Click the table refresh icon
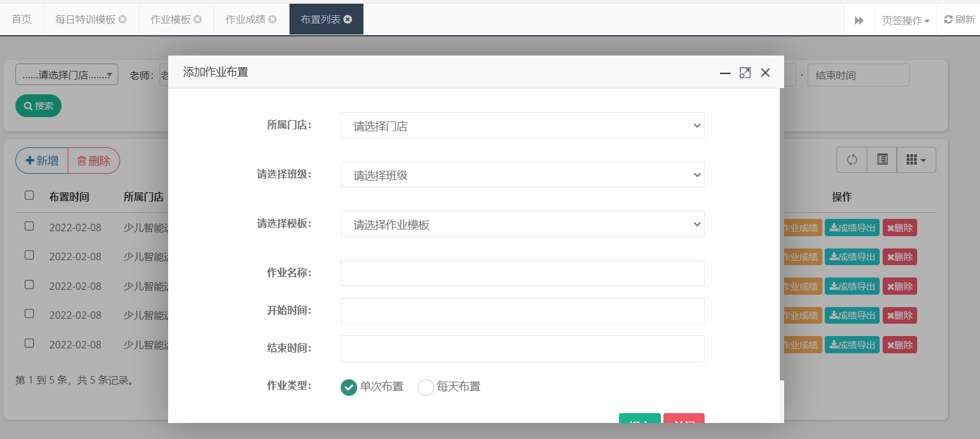The height and width of the screenshot is (439, 980). (x=852, y=160)
